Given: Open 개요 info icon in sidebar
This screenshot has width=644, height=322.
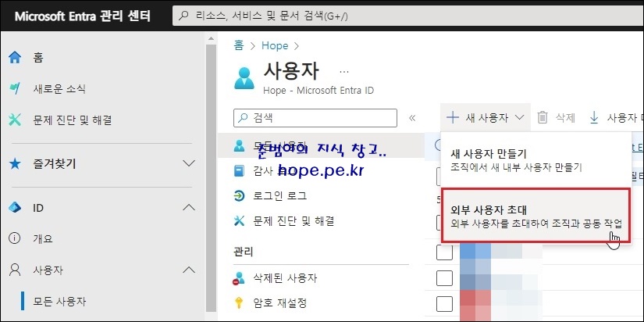Looking at the screenshot, I should coord(14,238).
